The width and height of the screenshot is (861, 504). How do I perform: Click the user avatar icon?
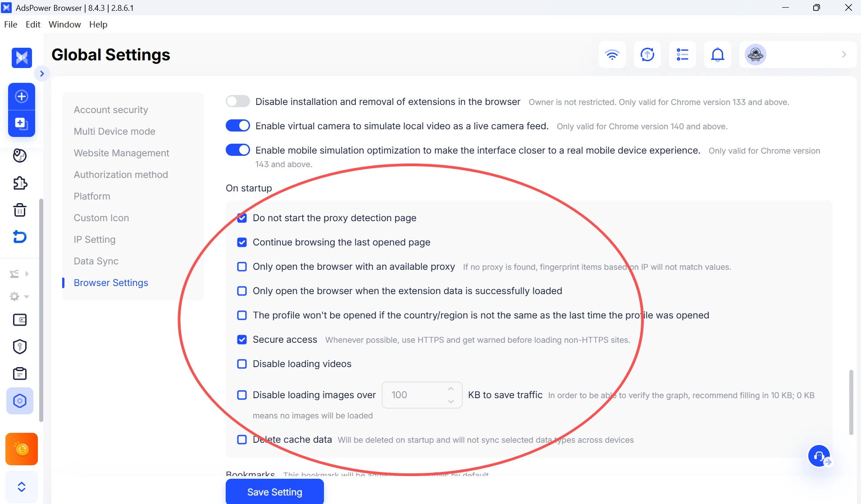(x=756, y=54)
